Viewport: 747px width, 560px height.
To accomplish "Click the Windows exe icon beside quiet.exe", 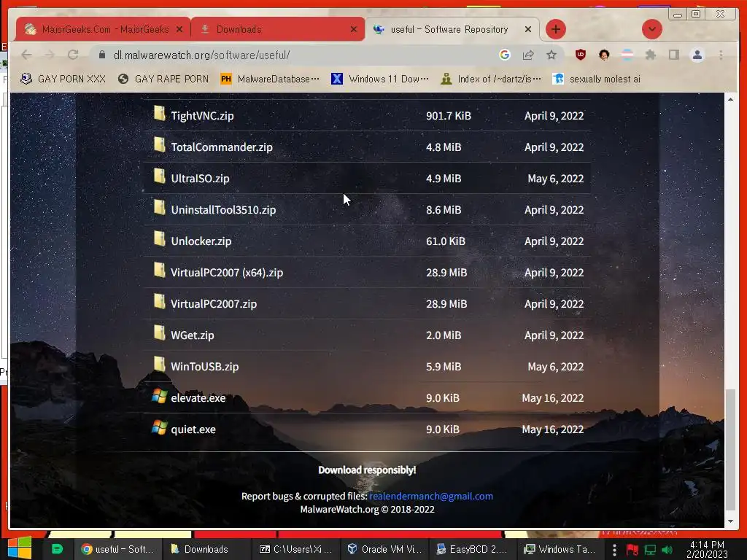I will pos(160,427).
